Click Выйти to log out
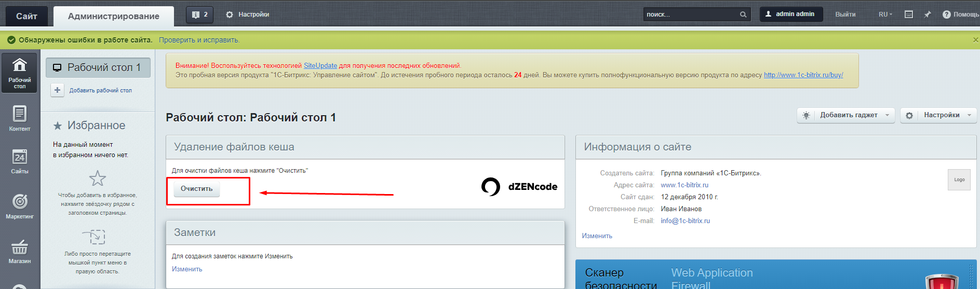The height and width of the screenshot is (289, 980). click(x=845, y=15)
